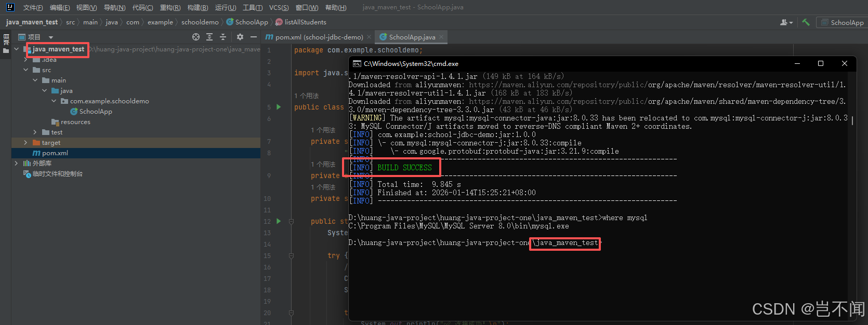Open the 编辑(E) menu
This screenshot has height=325, width=868.
[x=59, y=7]
